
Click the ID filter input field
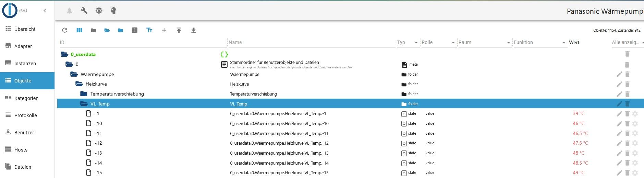tap(143, 43)
